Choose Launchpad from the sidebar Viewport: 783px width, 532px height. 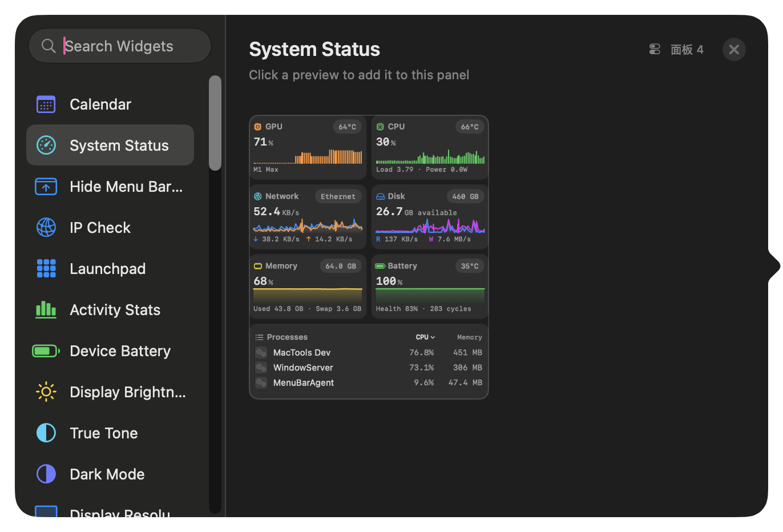tap(110, 268)
